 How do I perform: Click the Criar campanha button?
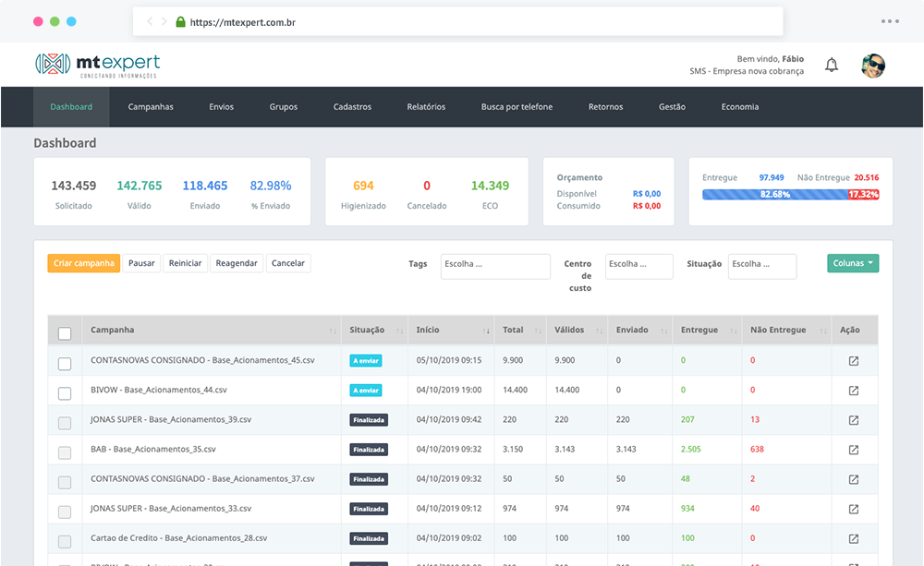pyautogui.click(x=84, y=264)
